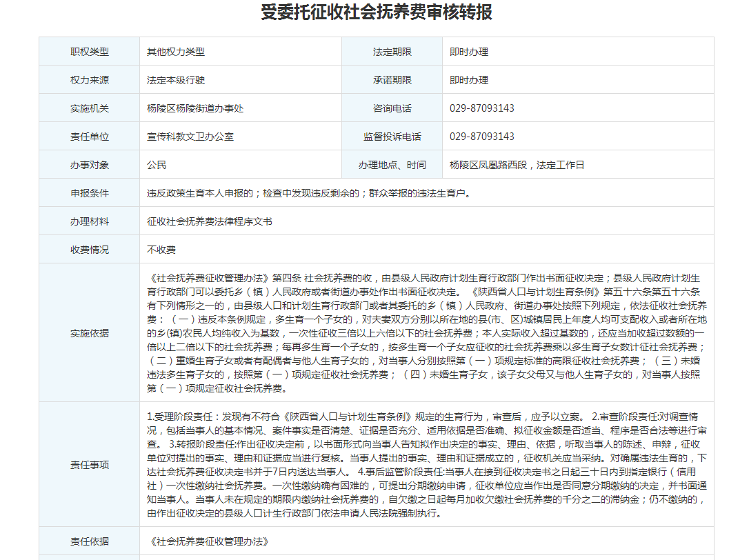Select the 责任事项 row label

click(90, 464)
